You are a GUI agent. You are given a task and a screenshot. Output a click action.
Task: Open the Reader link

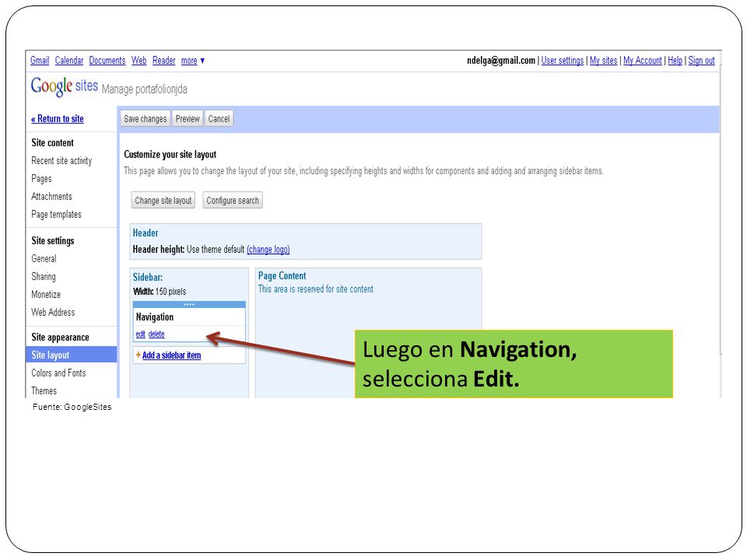click(x=164, y=61)
